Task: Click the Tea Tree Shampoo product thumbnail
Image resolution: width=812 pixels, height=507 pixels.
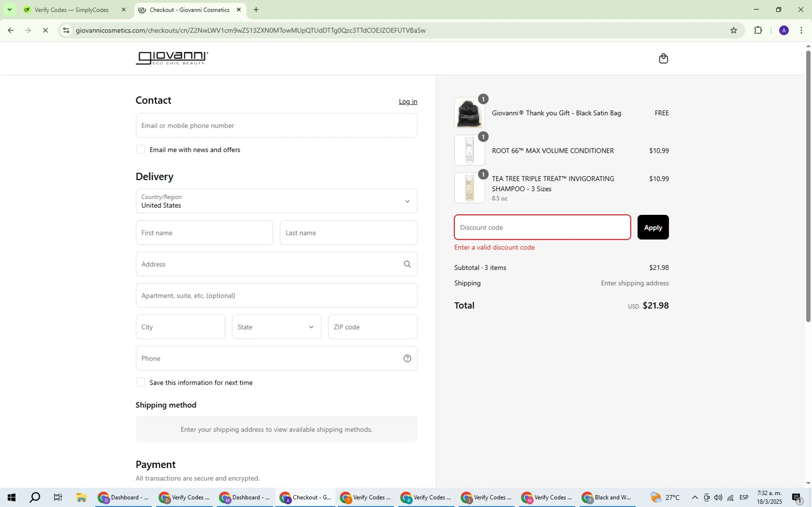Action: pos(469,188)
